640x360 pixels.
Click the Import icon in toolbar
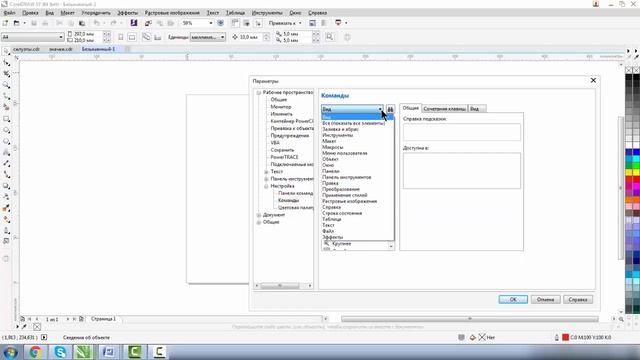(149, 23)
